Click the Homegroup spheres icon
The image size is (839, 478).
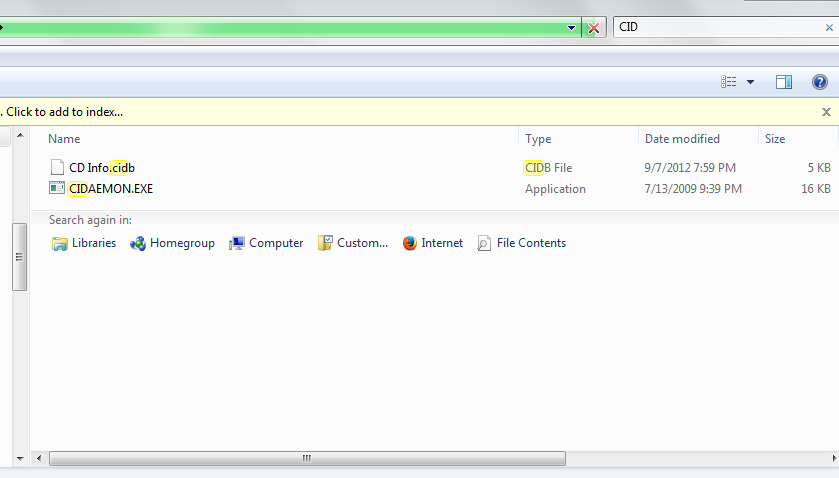click(x=138, y=244)
